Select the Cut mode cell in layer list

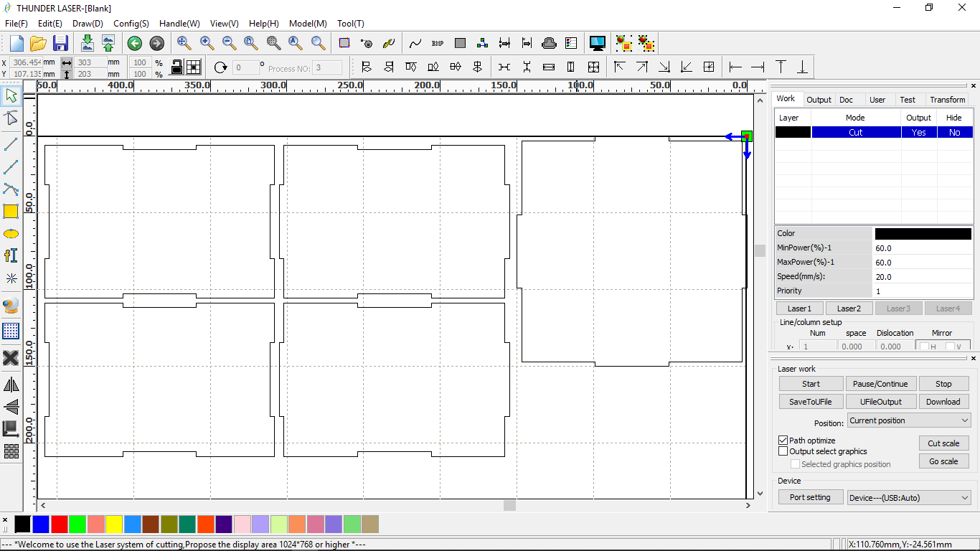click(x=856, y=132)
